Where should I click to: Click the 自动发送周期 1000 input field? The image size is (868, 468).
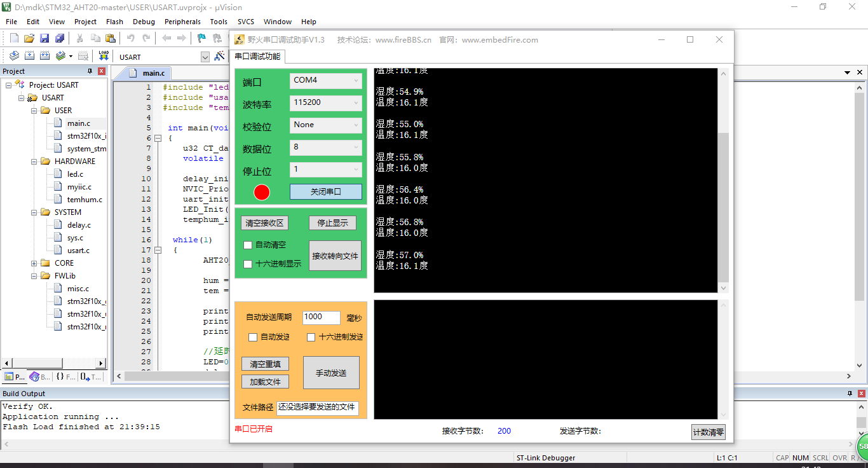click(x=322, y=317)
